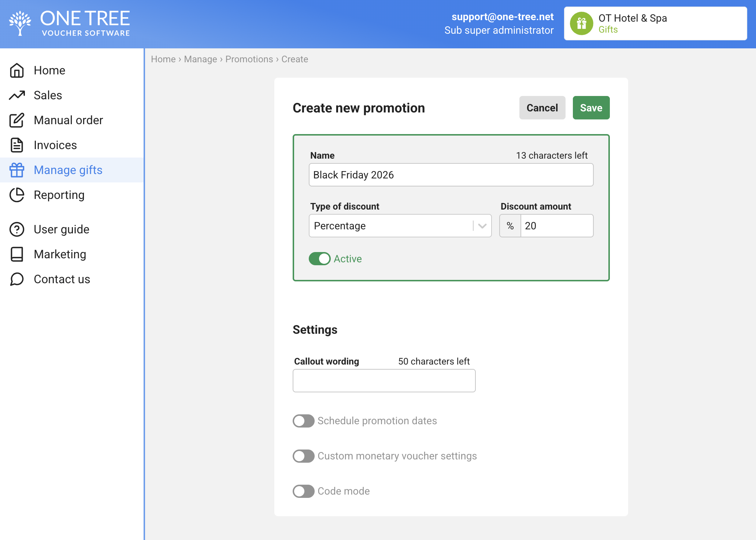The height and width of the screenshot is (540, 756).
Task: Click the Manage gifts gift box icon
Action: [17, 170]
